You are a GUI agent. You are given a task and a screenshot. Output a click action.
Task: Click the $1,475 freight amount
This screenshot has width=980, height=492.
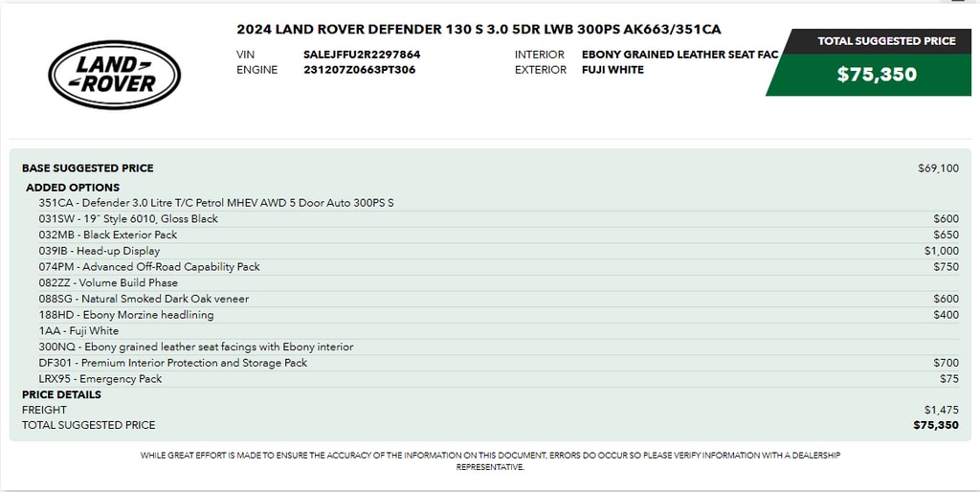click(x=942, y=410)
